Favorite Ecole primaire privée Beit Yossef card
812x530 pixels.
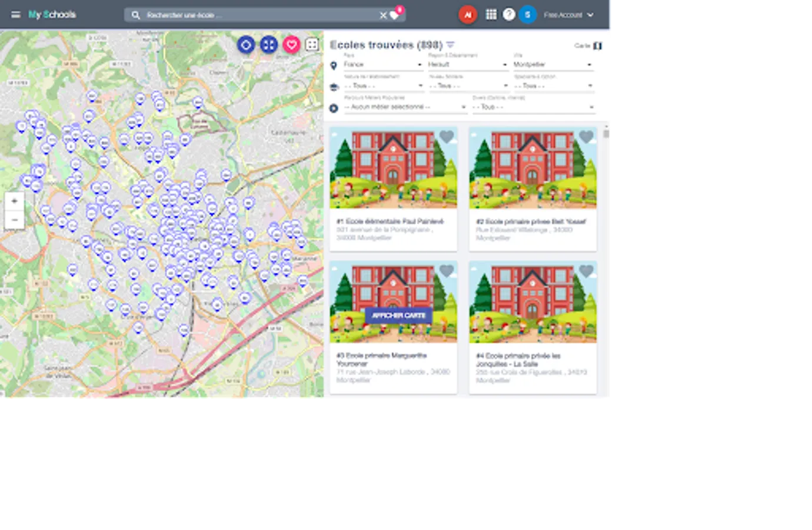tap(586, 137)
